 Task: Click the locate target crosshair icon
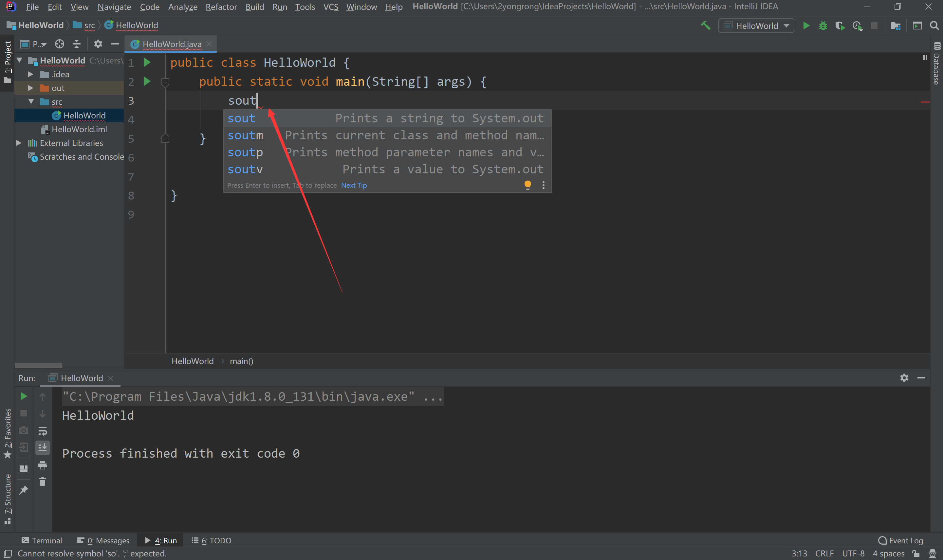(59, 44)
